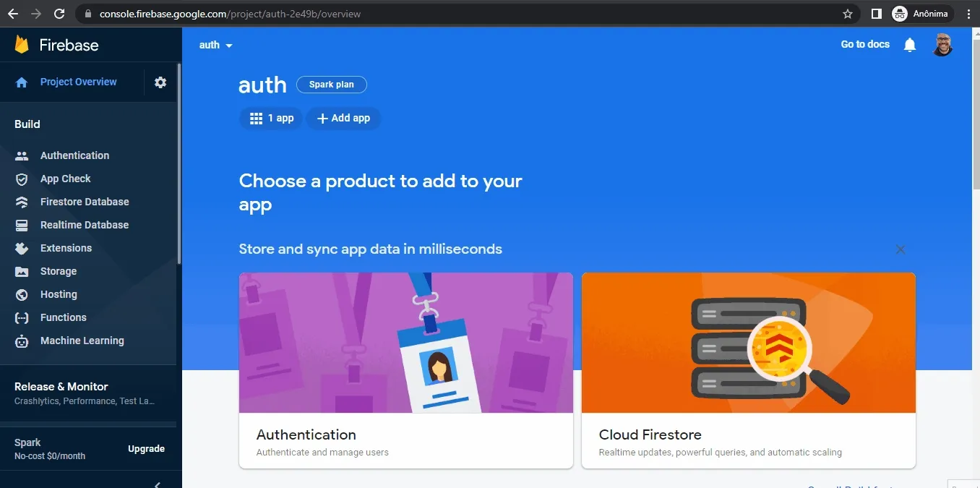The width and height of the screenshot is (980, 488).
Task: Click the Firebase flame logo
Action: 22,45
